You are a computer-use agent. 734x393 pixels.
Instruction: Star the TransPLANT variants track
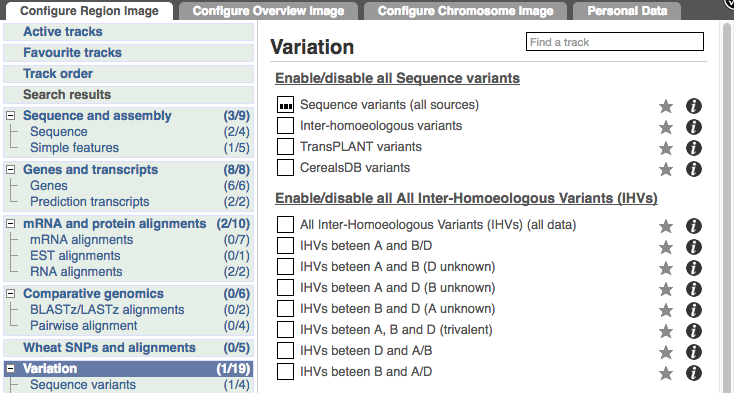(x=666, y=148)
